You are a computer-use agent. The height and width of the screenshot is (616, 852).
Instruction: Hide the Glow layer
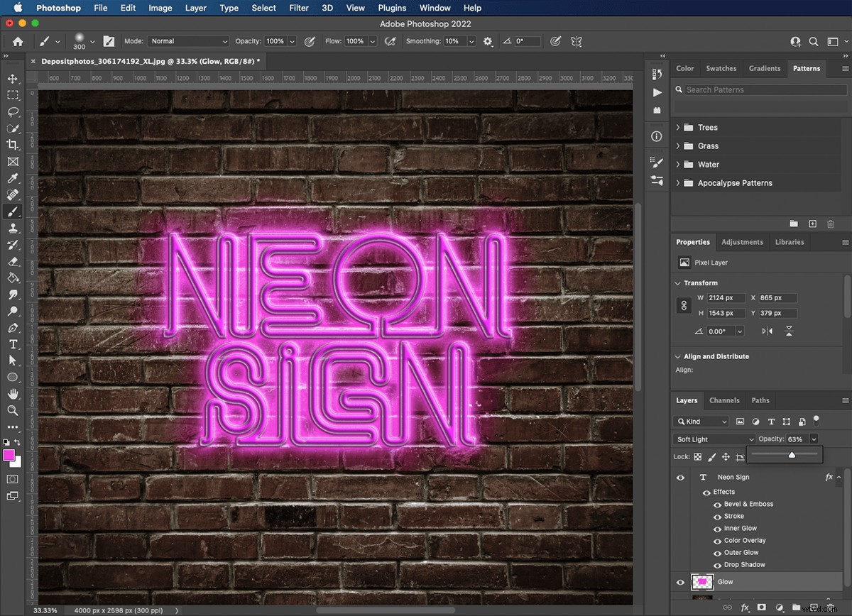679,582
